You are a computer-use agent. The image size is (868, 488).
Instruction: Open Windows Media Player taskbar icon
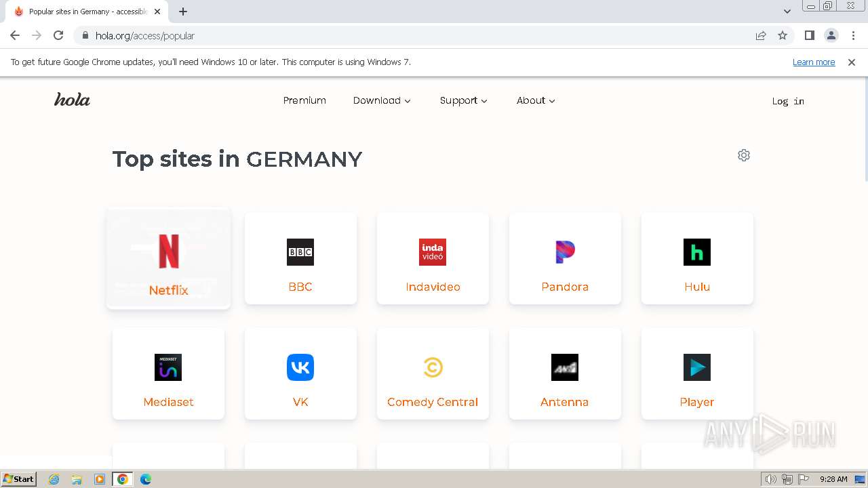(100, 479)
